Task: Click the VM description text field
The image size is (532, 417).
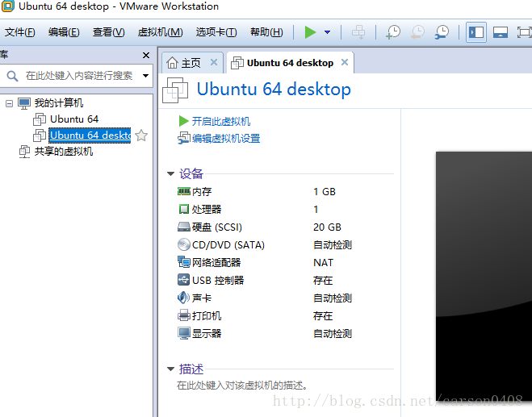Action: point(242,386)
